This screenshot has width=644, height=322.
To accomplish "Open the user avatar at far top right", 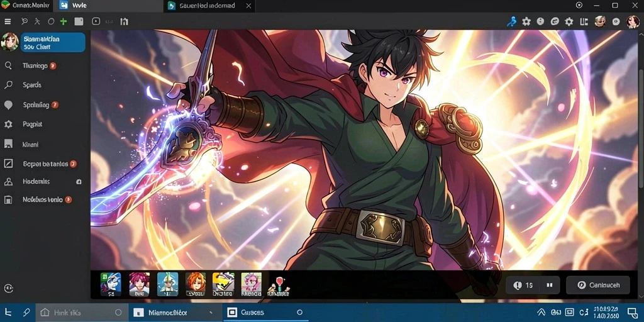I will [x=633, y=21].
